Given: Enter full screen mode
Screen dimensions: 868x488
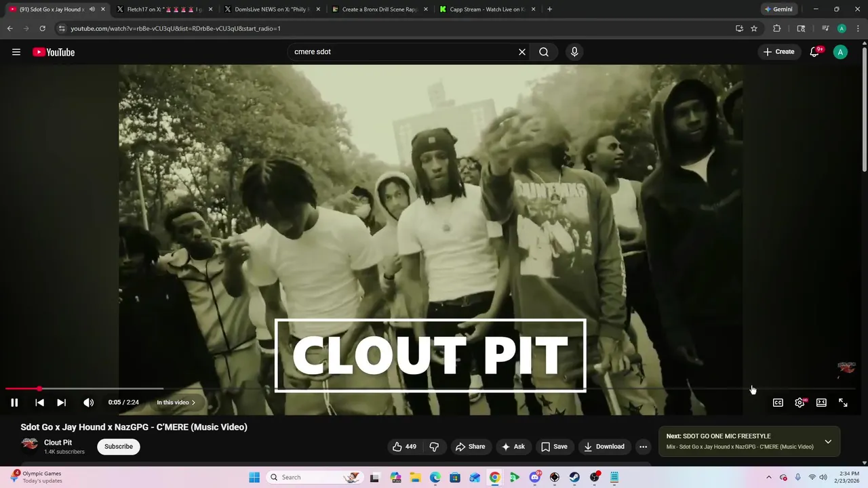Looking at the screenshot, I should coord(843,403).
